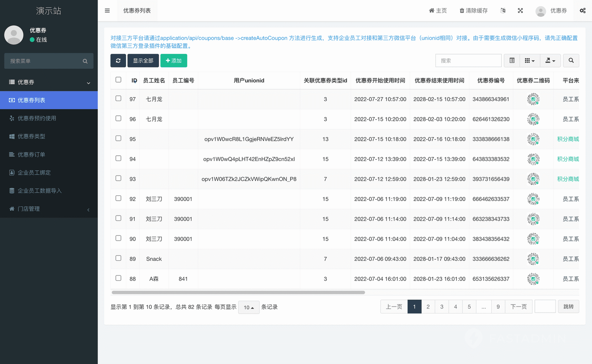The width and height of the screenshot is (592, 364).
Task: Click the horizontal table scrollbar
Action: [238, 292]
